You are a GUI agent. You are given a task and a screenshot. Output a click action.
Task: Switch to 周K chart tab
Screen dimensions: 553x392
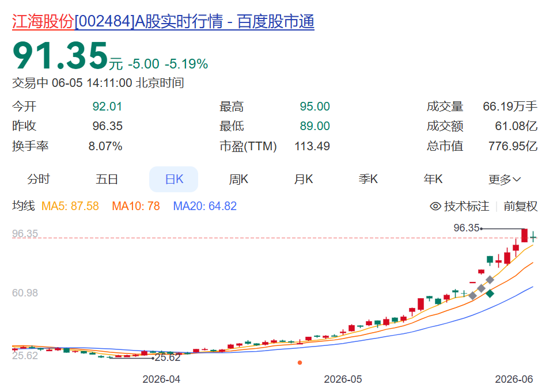[238, 179]
